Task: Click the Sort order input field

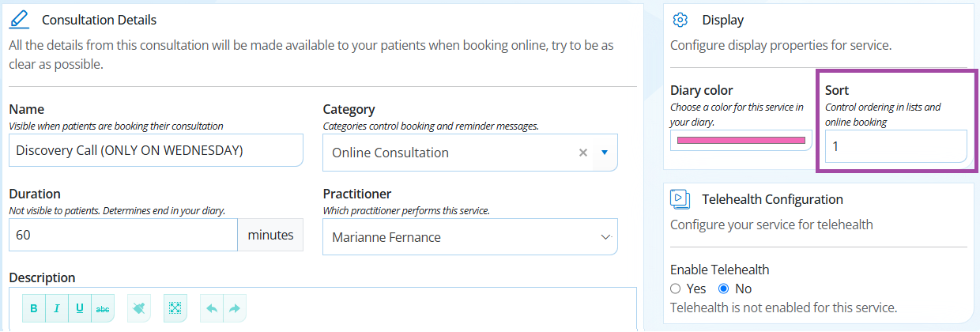Action: tap(895, 146)
